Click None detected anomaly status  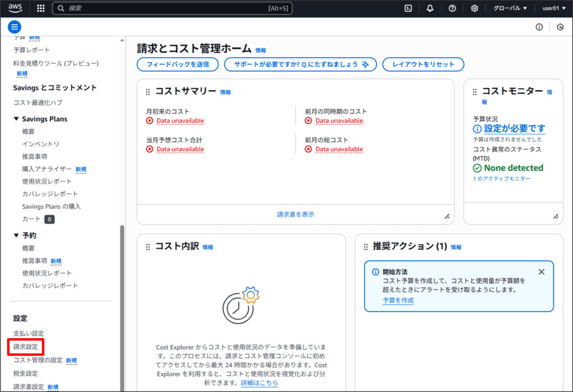514,168
